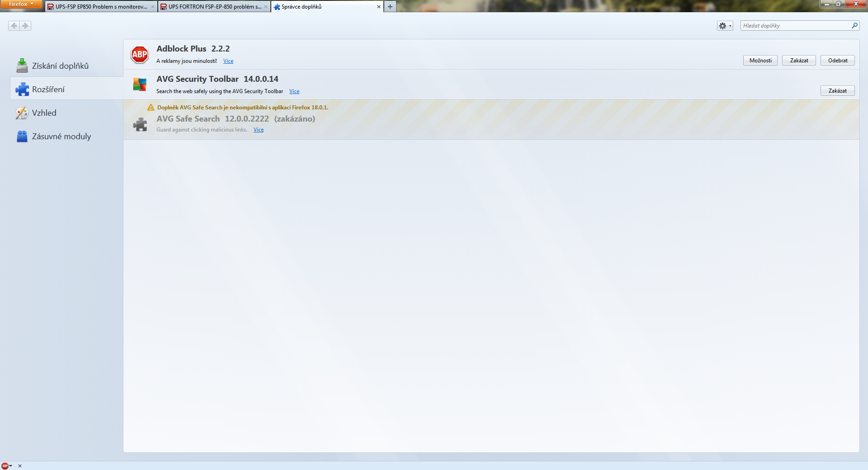Screen dimensions: 868x470
Task: Click the Adblock Plus description text
Action: pyautogui.click(x=187, y=61)
